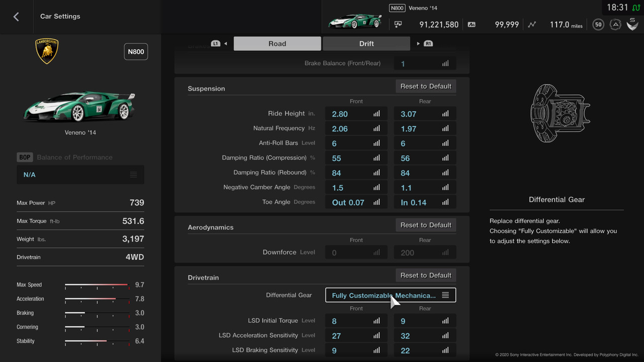Edit rear Rebound Damping Ratio 84

[425, 173]
